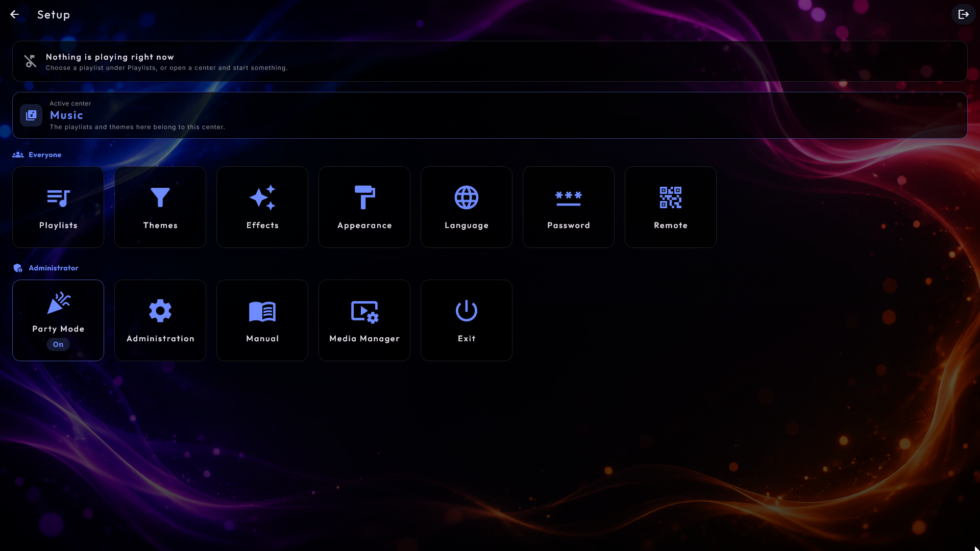Click the Exit power tile
980x551 pixels.
coord(467,320)
